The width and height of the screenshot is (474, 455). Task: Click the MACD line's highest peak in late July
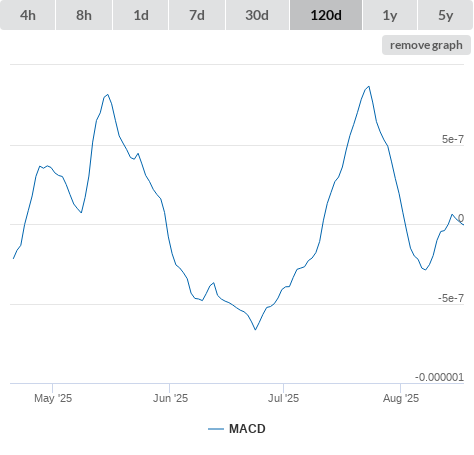point(369,87)
